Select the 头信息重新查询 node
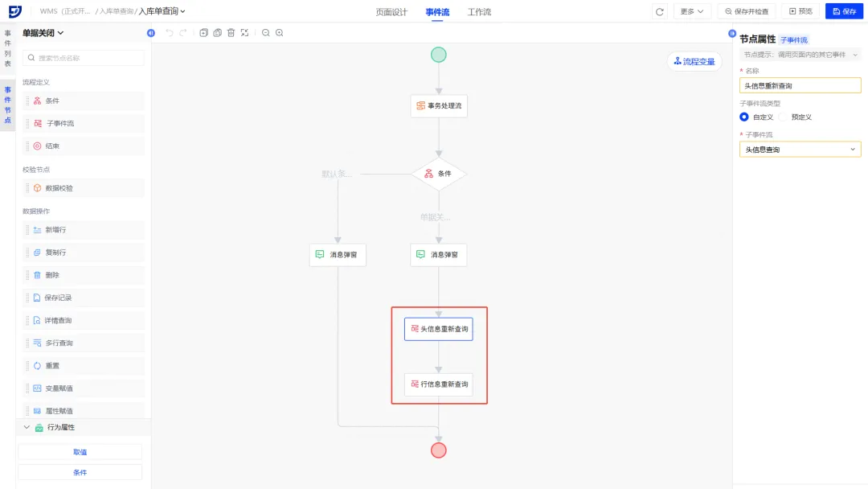Screen dimensions: 868x489 [439, 329]
